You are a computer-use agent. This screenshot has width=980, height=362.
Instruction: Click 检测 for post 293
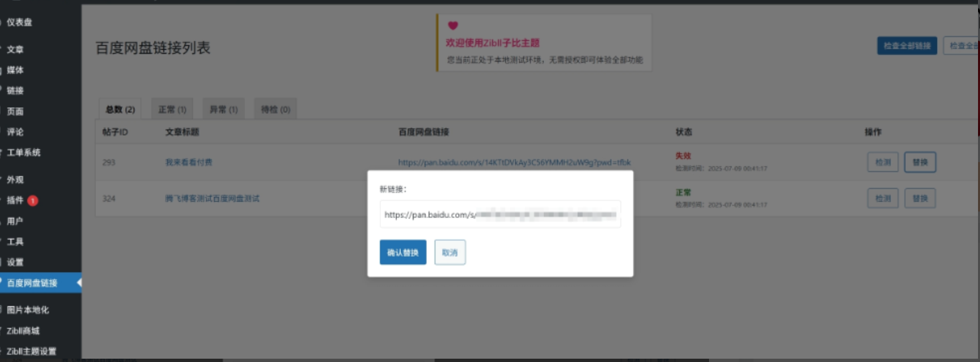pyautogui.click(x=883, y=162)
